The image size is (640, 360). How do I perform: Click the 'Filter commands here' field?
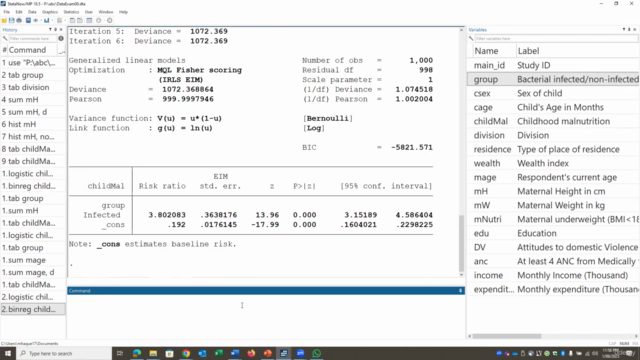coord(33,39)
